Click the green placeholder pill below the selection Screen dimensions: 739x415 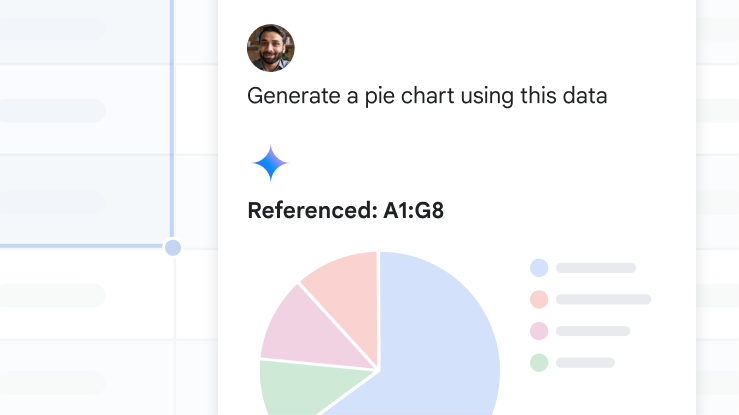point(52,295)
